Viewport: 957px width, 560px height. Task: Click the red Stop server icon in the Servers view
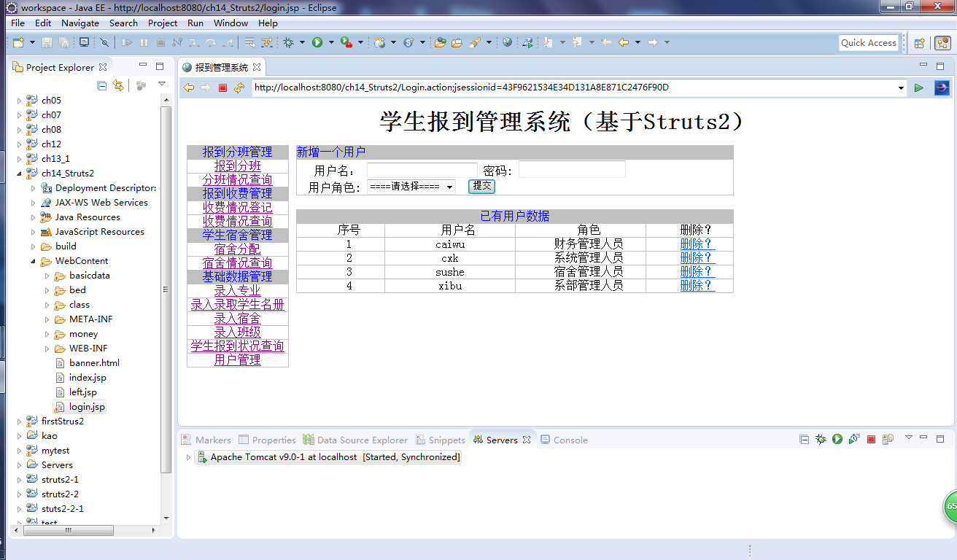click(871, 439)
